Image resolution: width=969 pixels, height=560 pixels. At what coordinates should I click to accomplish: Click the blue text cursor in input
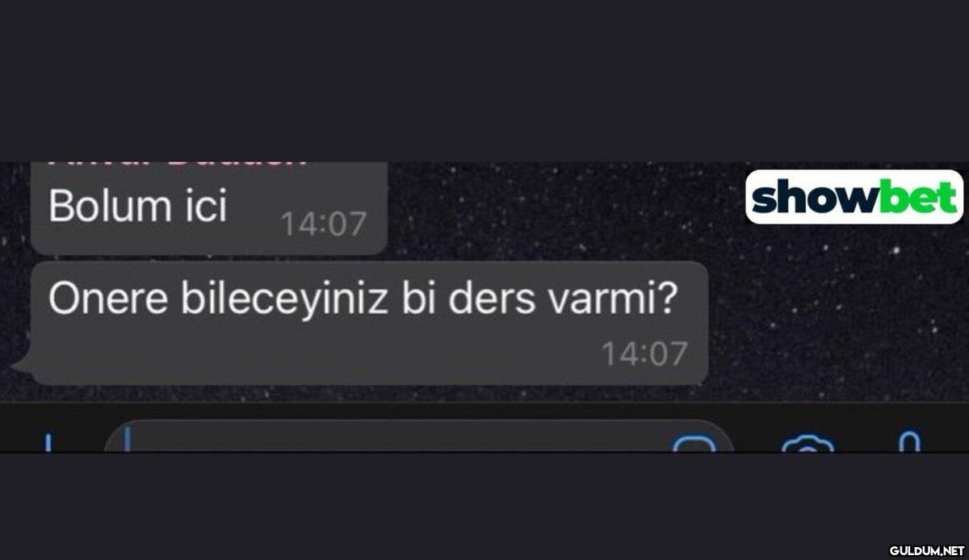click(128, 441)
